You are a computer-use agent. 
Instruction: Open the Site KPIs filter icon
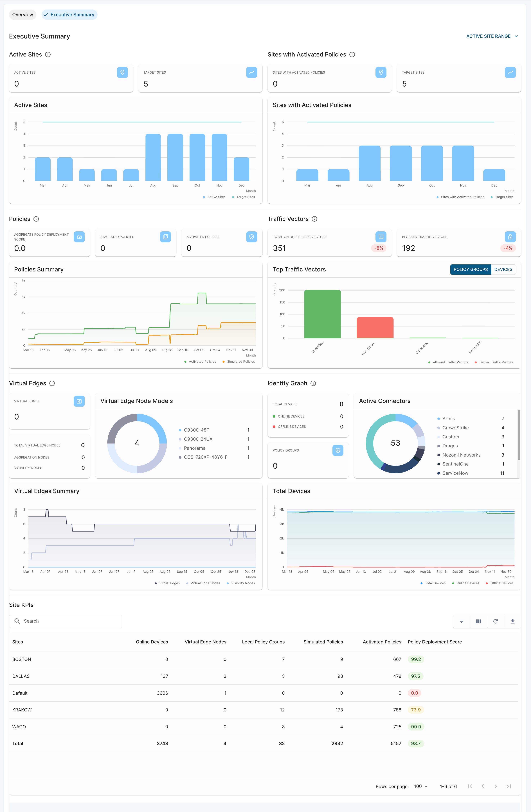[x=461, y=621]
